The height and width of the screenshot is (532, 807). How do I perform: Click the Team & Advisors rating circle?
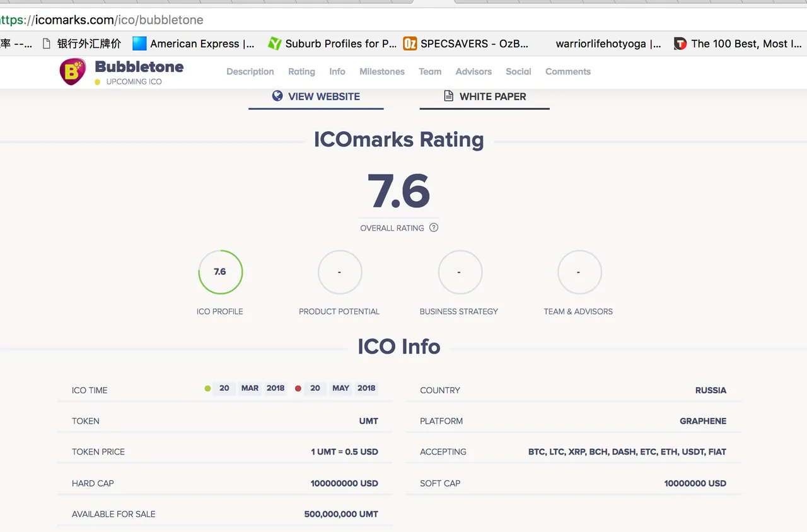point(579,272)
